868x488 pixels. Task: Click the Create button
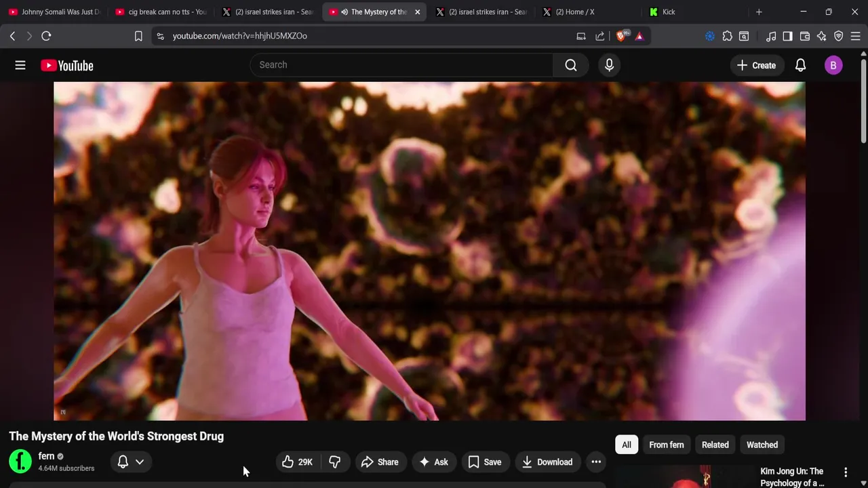(756, 65)
